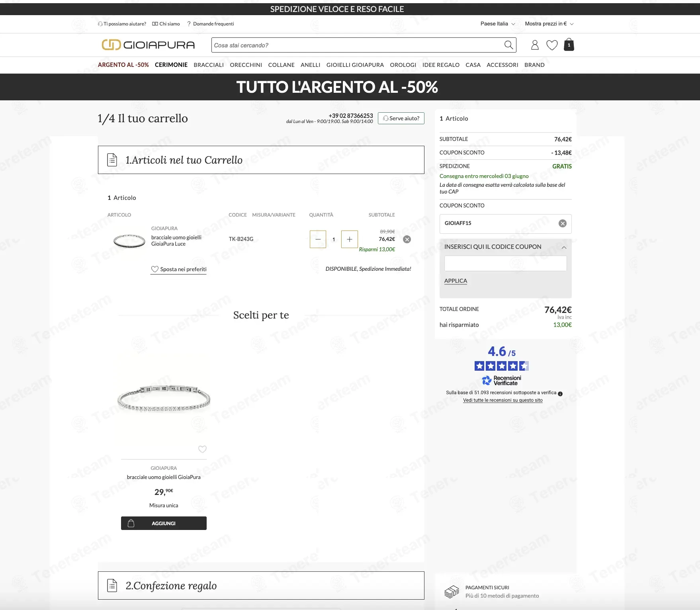Open GIOIELLI GIOIAPURA menu
700x610 pixels.
tap(355, 65)
